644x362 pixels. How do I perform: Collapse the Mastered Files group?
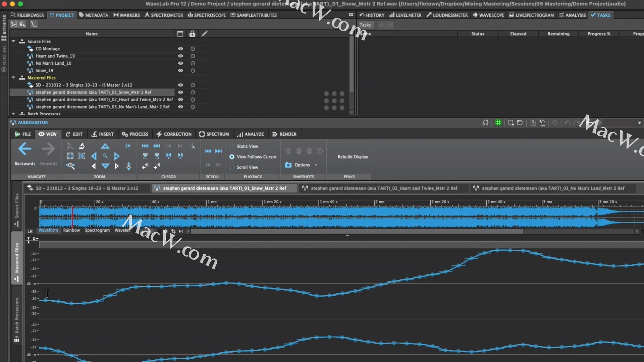[13, 78]
